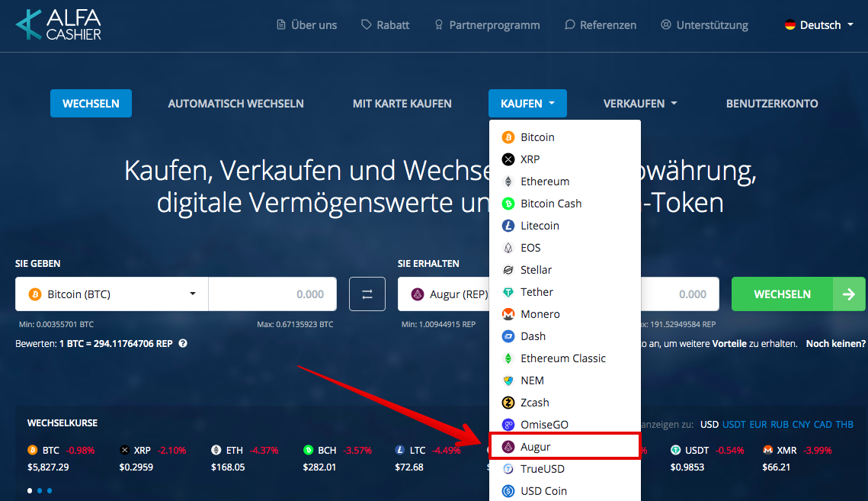868x501 pixels.
Task: Open the Bitcoin (BTC) give-currency selector
Action: click(112, 294)
